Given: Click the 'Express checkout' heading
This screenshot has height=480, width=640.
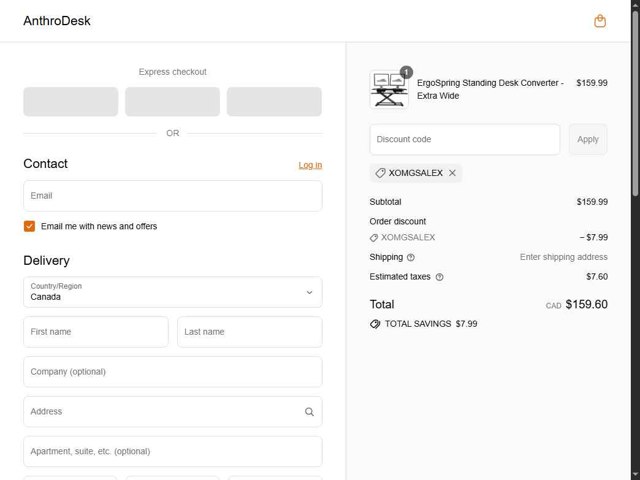Looking at the screenshot, I should (x=172, y=72).
